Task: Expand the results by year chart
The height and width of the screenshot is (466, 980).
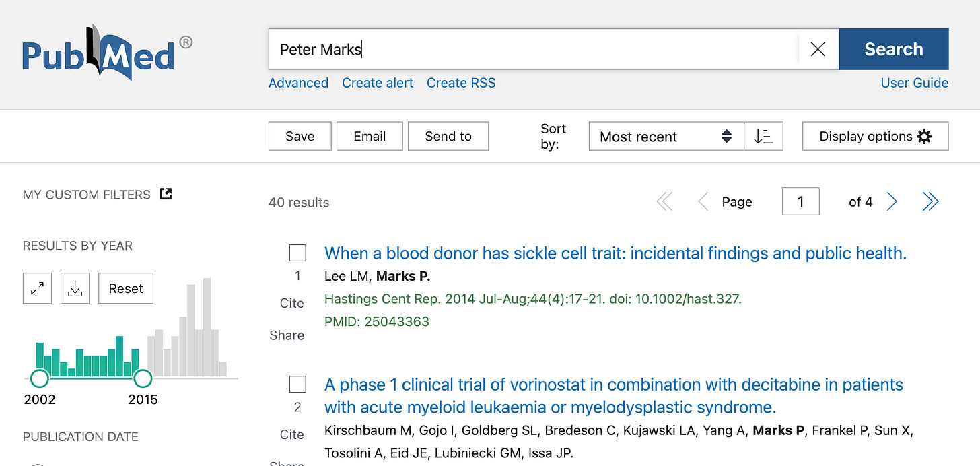Action: click(x=37, y=288)
